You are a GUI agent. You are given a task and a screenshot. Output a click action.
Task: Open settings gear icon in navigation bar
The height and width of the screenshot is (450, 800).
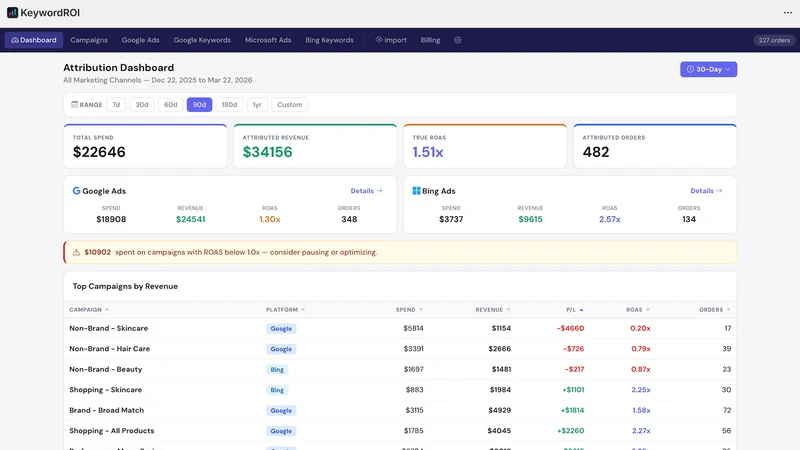pos(458,40)
